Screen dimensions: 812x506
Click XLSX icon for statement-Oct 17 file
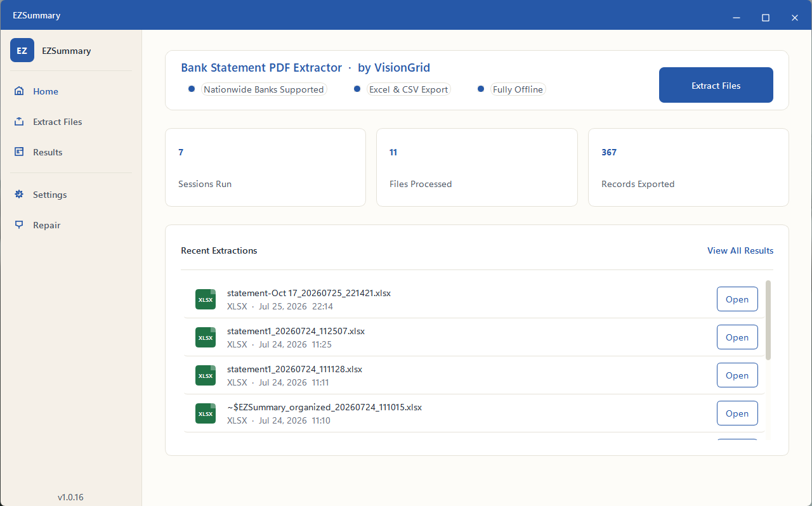[206, 299]
